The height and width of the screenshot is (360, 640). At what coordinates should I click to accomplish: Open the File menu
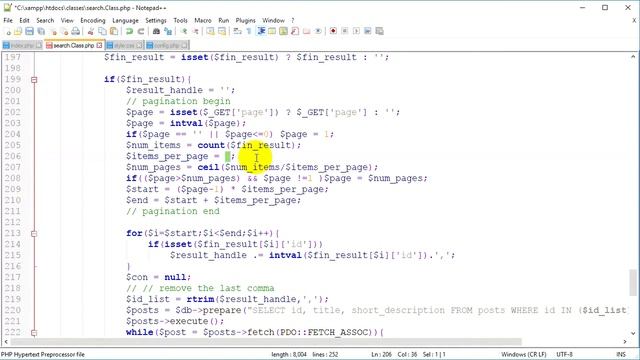click(8, 20)
